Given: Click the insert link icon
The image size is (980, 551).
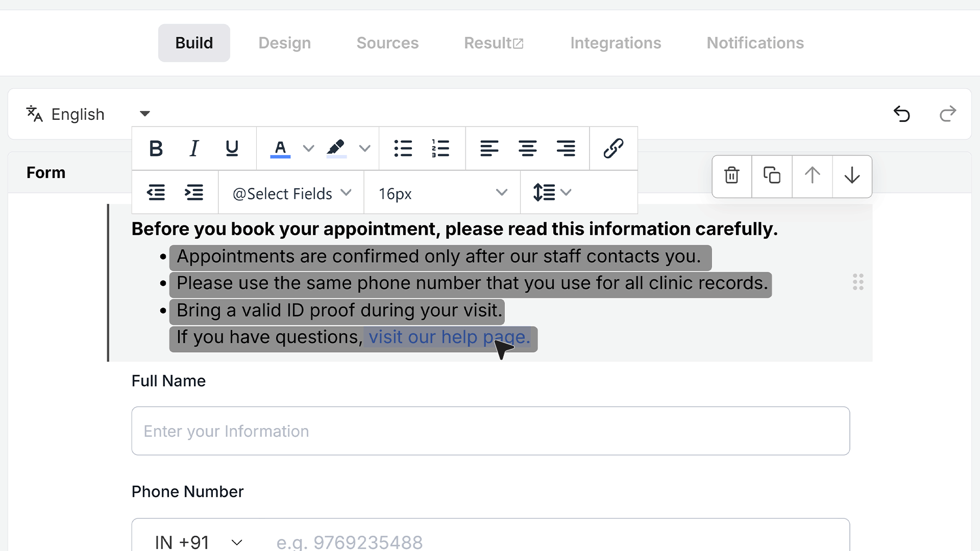Looking at the screenshot, I should [x=613, y=148].
